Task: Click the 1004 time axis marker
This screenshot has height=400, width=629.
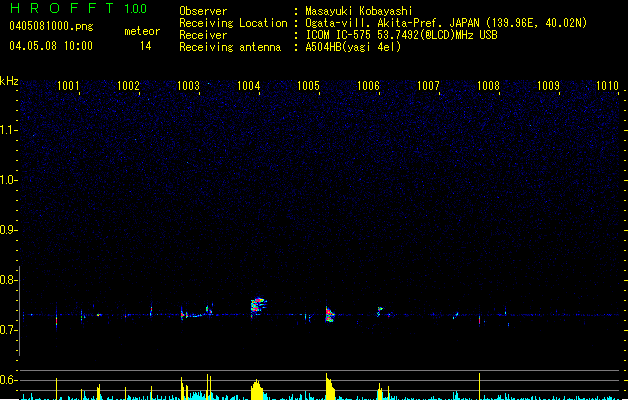Action: pyautogui.click(x=248, y=85)
